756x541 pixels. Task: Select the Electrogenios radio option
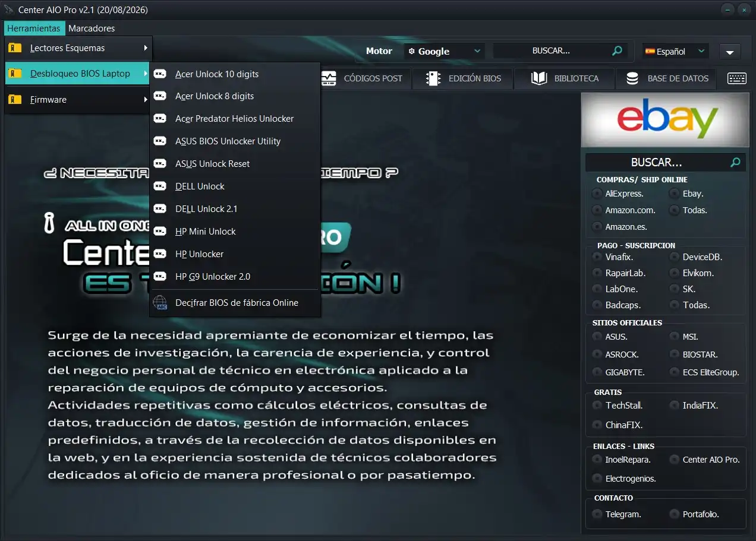tap(597, 479)
